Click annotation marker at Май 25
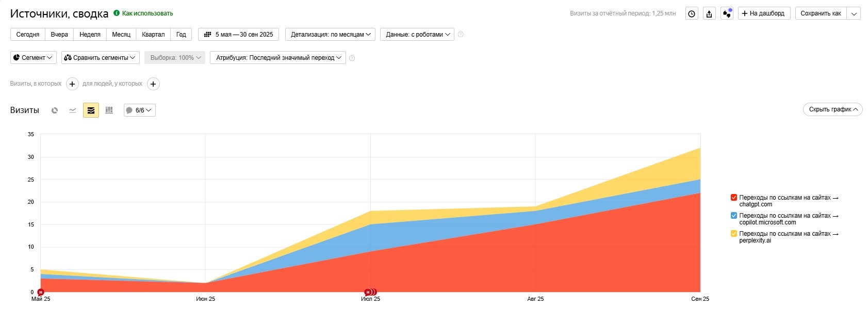 [41, 292]
